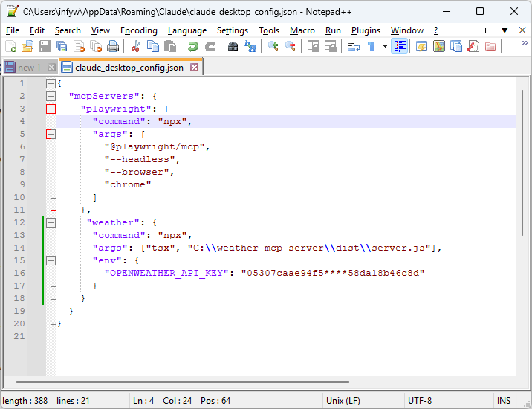
Task: Collapse the playwright fold on line 3
Action: [51, 109]
